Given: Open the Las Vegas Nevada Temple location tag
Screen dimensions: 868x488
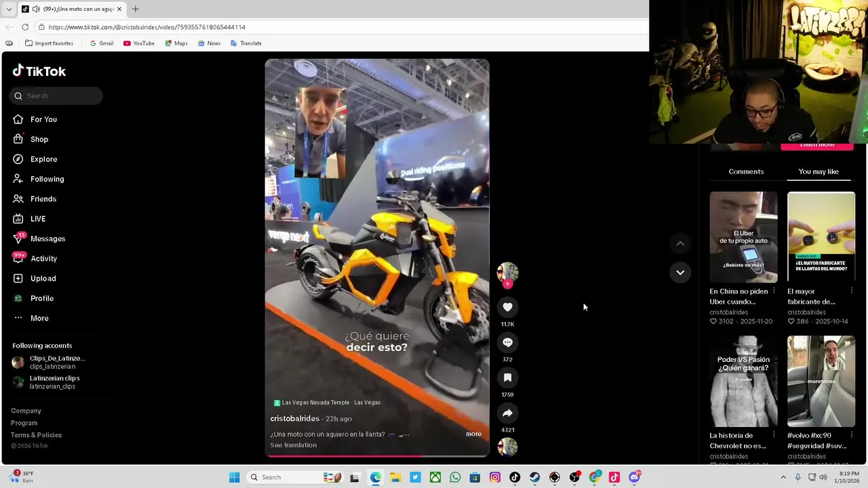Looking at the screenshot, I should 327,403.
